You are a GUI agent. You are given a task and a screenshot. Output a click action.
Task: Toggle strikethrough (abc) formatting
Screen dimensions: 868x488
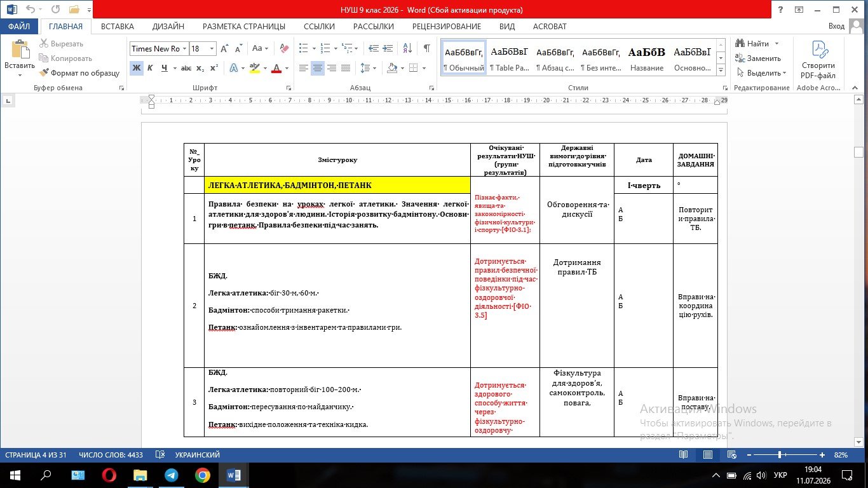pyautogui.click(x=186, y=68)
